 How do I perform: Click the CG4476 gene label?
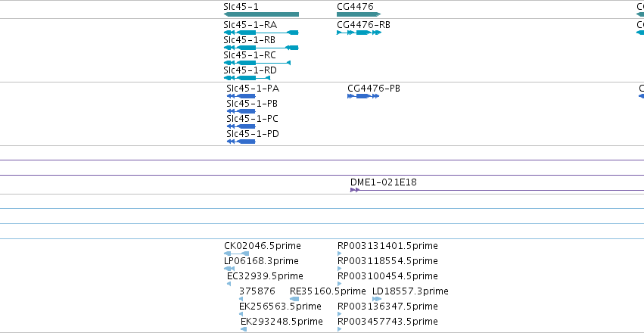pyautogui.click(x=355, y=7)
